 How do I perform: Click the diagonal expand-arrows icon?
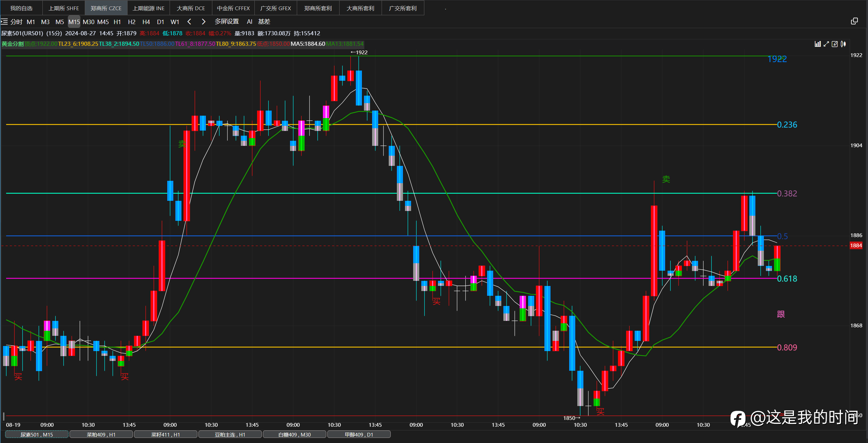point(826,44)
